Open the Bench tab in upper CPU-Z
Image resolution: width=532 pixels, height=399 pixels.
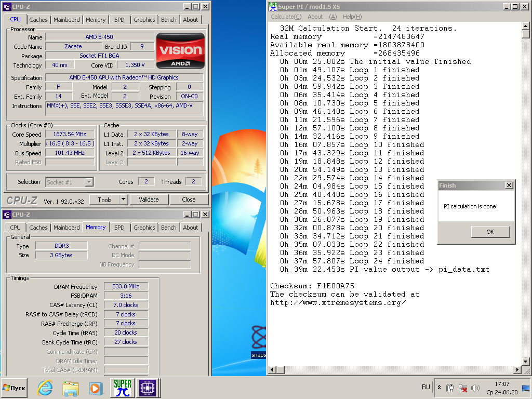pyautogui.click(x=169, y=20)
